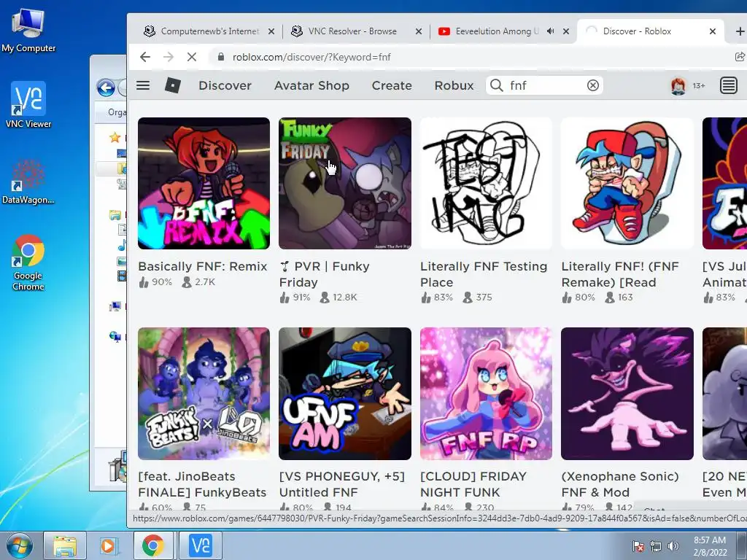747x560 pixels.
Task: Mute the Eeveelution Among Us tab audio
Action: [550, 31]
